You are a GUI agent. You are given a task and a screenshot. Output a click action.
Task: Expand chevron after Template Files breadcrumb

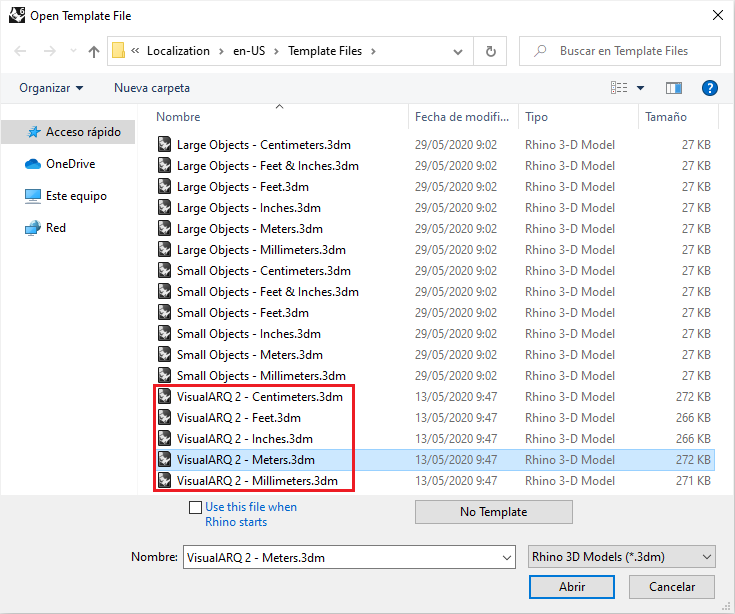[x=373, y=51]
